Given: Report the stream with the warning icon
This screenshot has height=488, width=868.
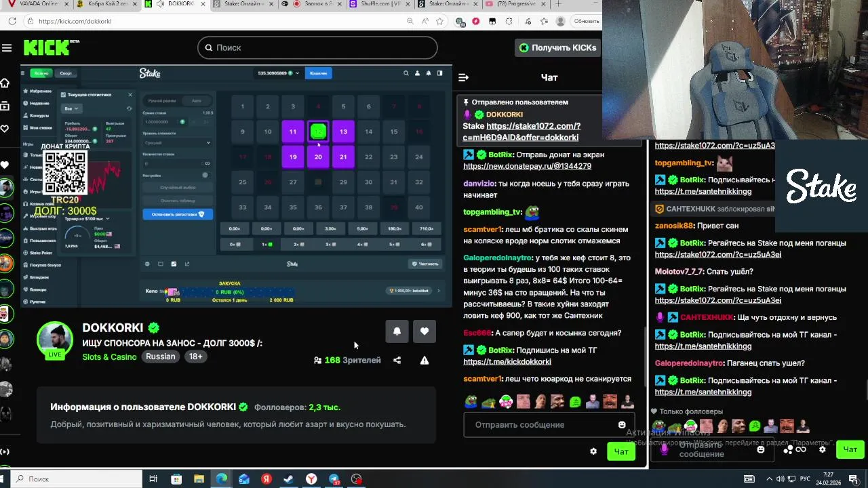Looking at the screenshot, I should (425, 360).
